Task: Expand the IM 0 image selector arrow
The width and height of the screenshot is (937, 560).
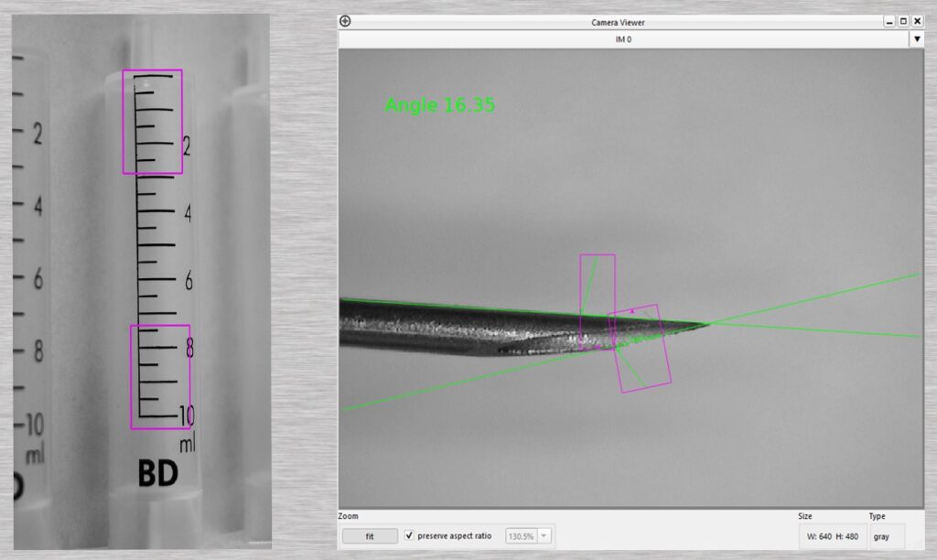Action: [x=917, y=39]
